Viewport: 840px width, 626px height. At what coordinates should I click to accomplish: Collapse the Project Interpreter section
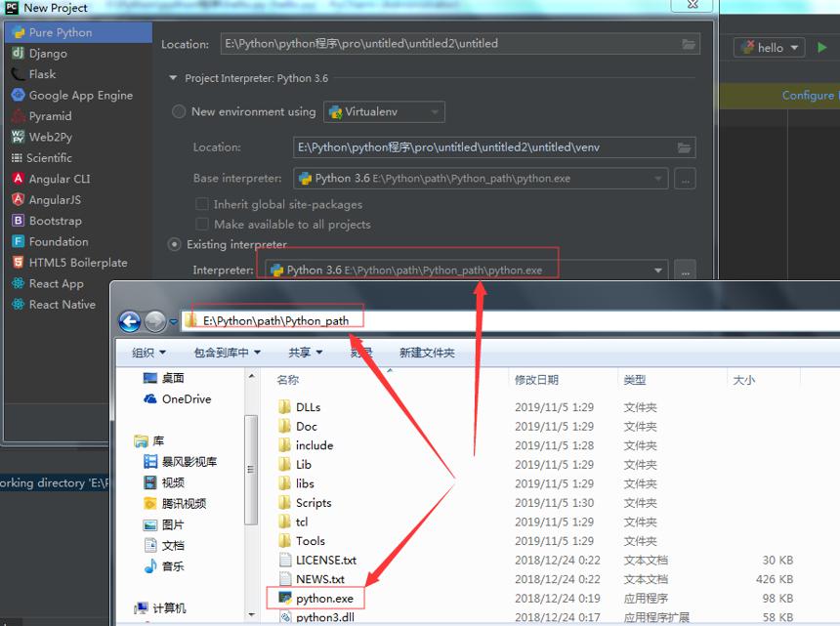tap(173, 78)
